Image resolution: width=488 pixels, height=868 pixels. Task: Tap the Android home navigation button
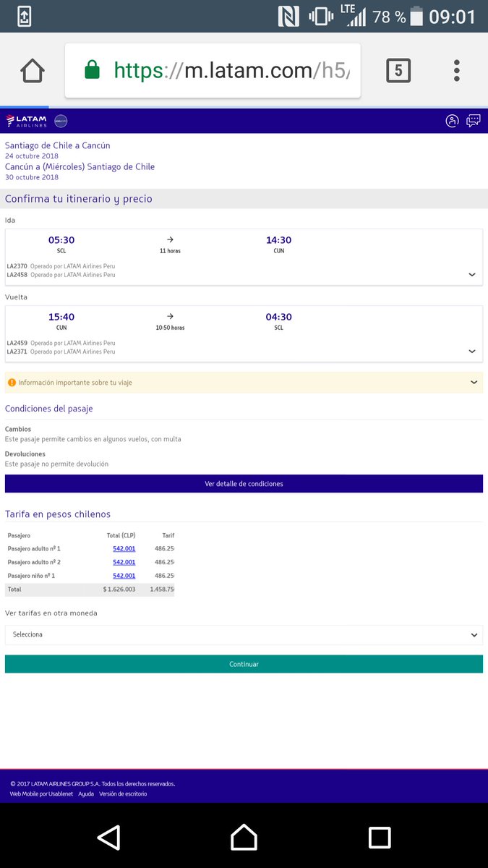coord(244,837)
